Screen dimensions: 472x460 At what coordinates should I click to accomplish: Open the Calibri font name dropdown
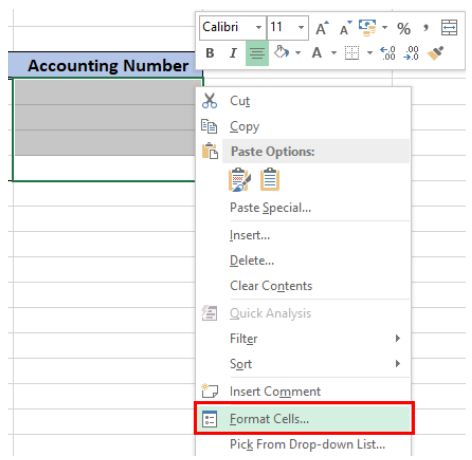click(259, 28)
